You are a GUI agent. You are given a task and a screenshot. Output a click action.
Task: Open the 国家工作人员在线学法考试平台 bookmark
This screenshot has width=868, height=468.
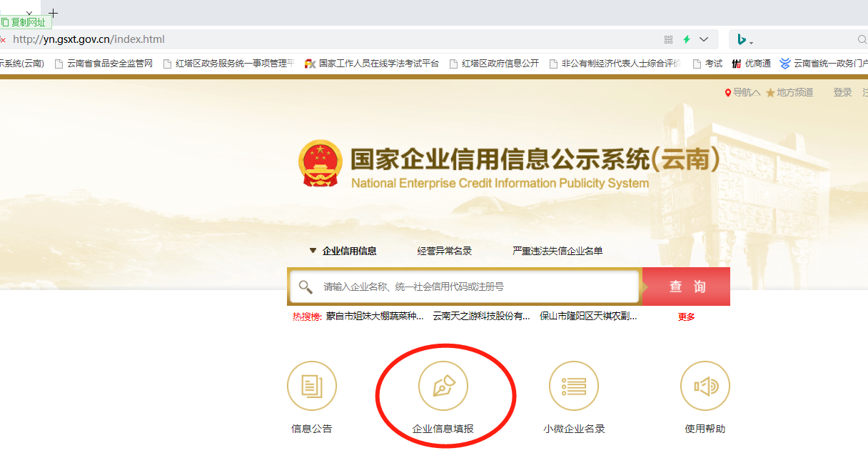371,64
